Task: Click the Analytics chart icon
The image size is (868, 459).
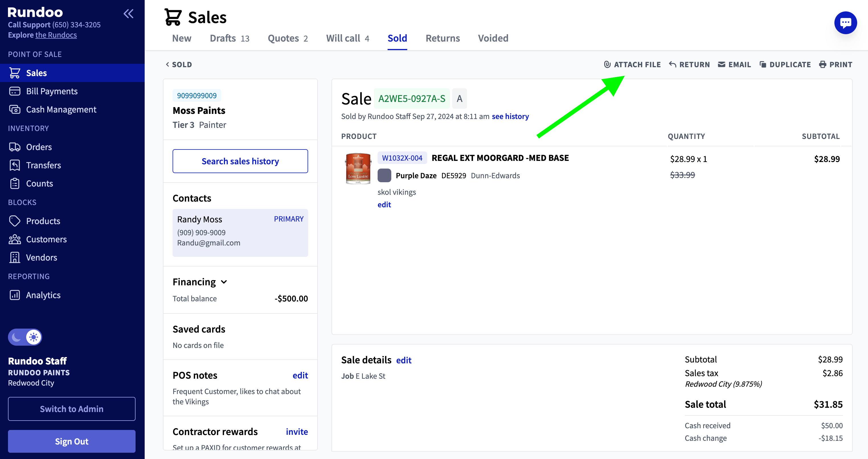Action: (x=15, y=295)
